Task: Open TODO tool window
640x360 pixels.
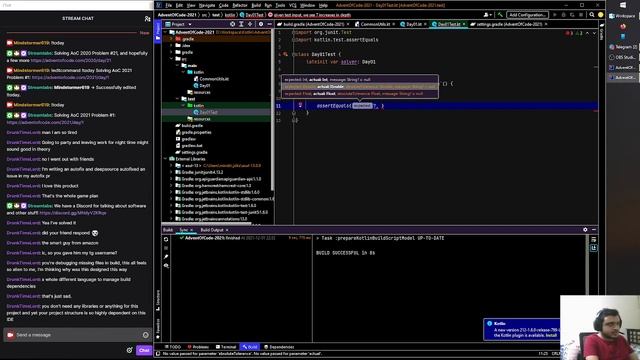Action: (173, 347)
